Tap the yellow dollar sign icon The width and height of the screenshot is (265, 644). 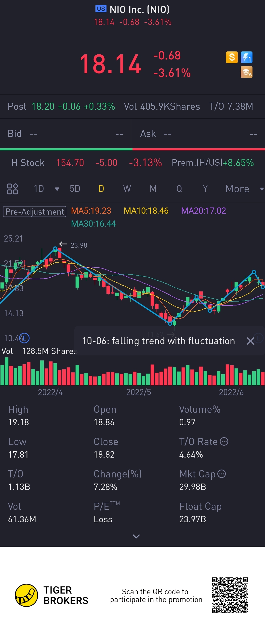tap(232, 57)
